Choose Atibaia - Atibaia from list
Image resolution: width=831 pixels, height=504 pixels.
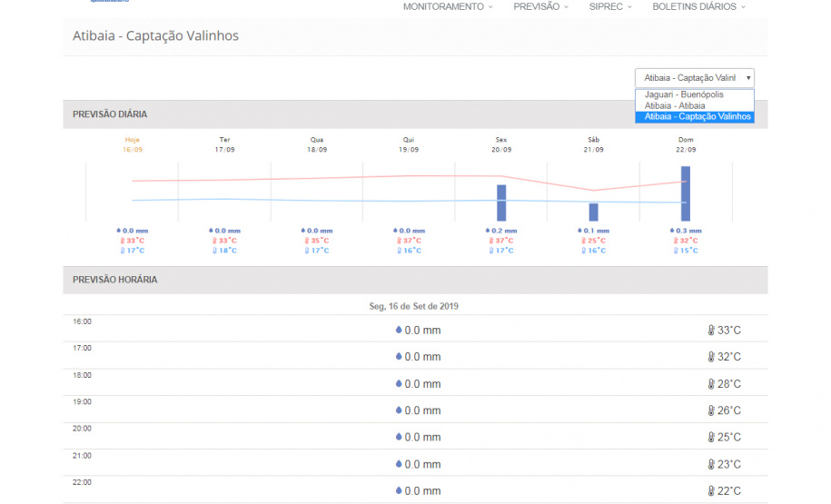point(674,105)
